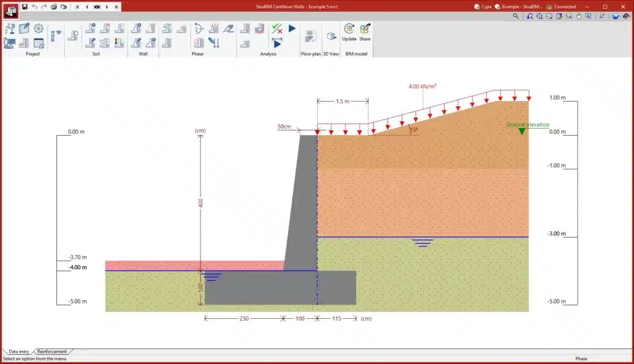Jump to the first phase with the leftmost arrow
This screenshot has width=634, height=364.
point(77,6)
